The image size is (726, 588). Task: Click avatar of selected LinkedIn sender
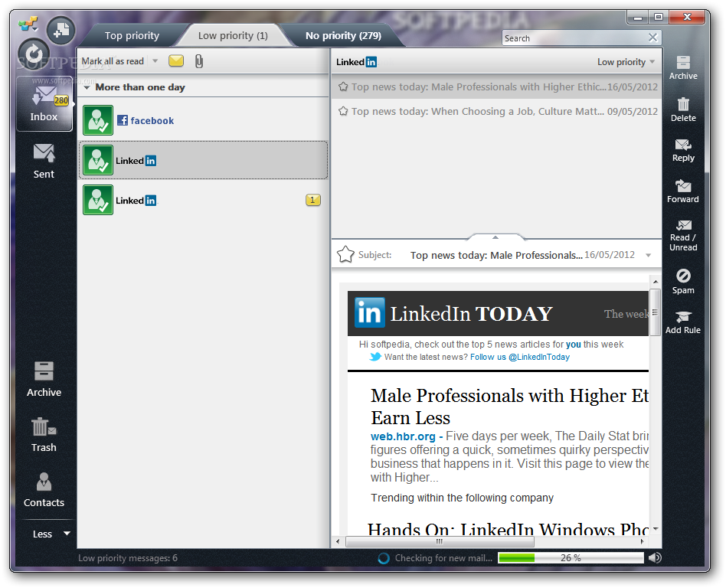(x=98, y=160)
